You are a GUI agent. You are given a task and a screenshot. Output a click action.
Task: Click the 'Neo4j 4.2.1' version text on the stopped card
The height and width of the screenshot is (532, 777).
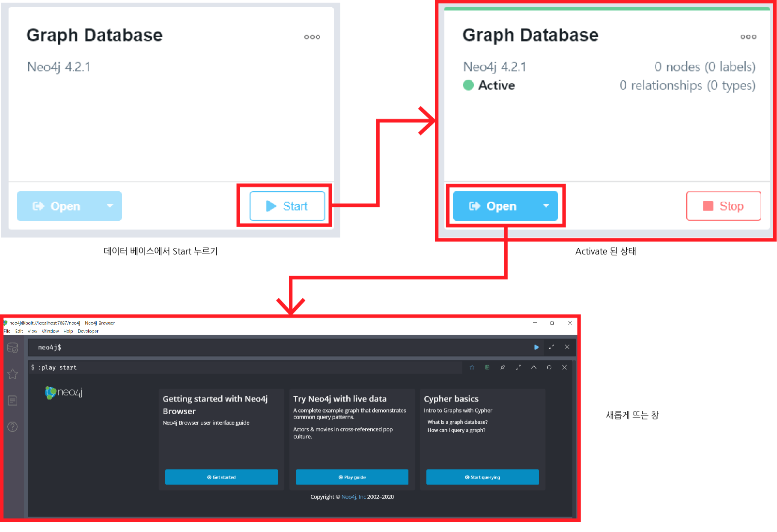pos(59,67)
